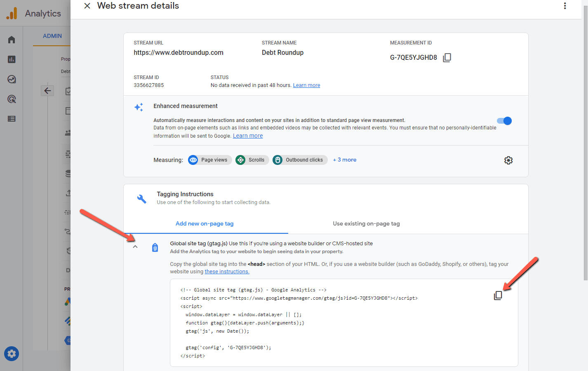The image size is (588, 371).
Task: Open the these instructions link
Action: point(227,272)
